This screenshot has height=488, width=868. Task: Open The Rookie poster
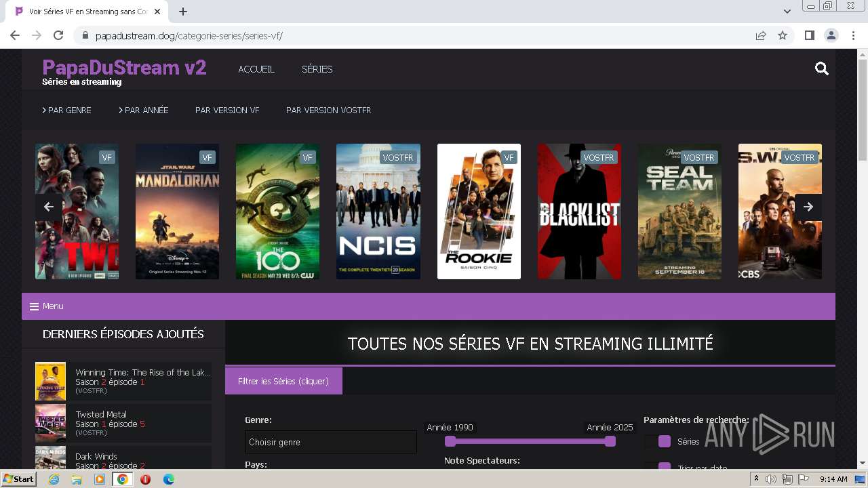(479, 211)
